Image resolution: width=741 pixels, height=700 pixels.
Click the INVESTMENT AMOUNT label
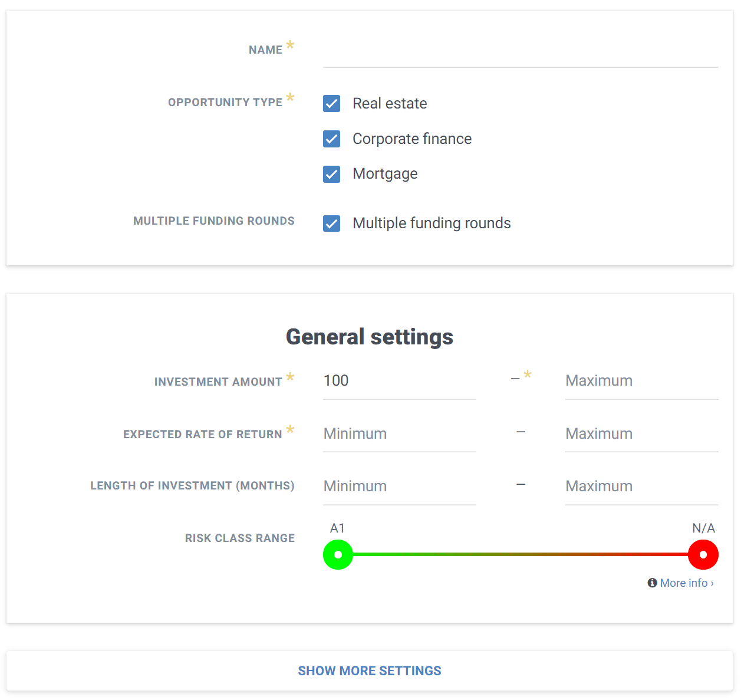[x=218, y=382]
